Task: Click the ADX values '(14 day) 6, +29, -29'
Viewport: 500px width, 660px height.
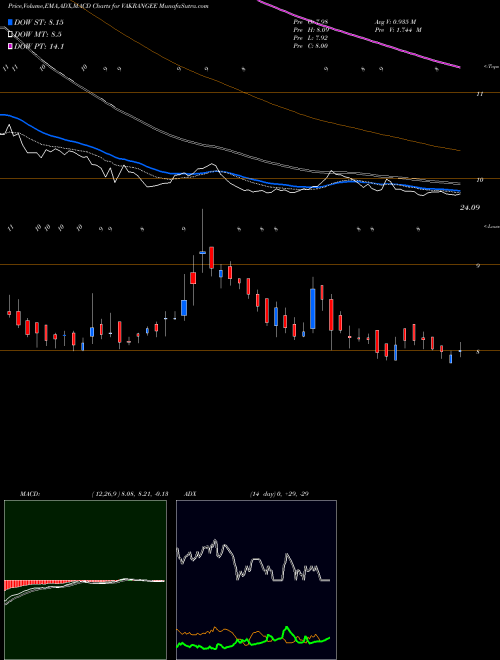Action: 279,494
